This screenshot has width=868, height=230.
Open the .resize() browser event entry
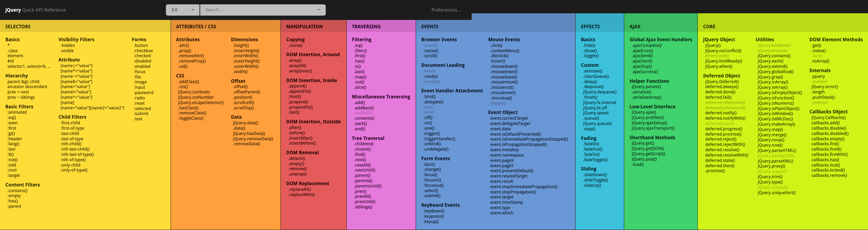(x=431, y=51)
